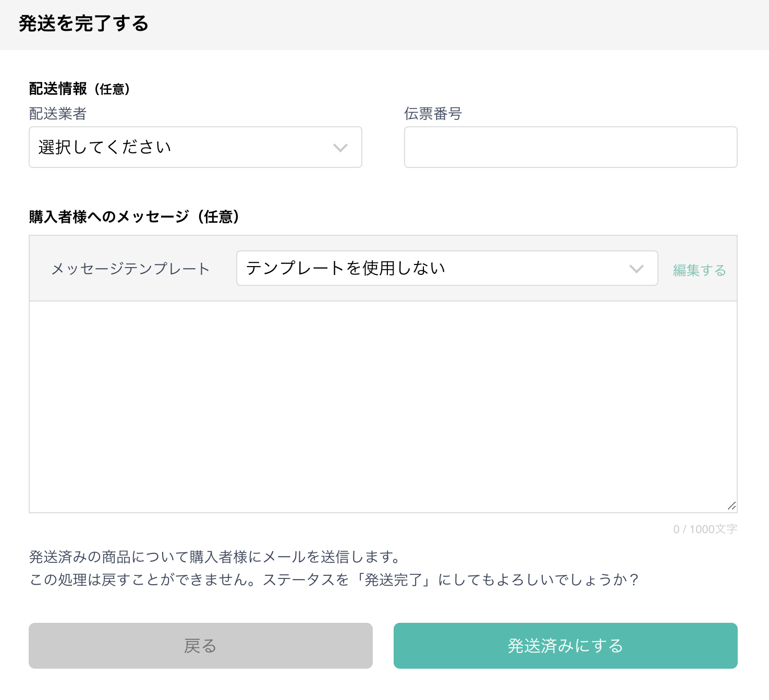Grab the textarea resize handle corner
This screenshot has height=700, width=769.
pyautogui.click(x=731, y=506)
